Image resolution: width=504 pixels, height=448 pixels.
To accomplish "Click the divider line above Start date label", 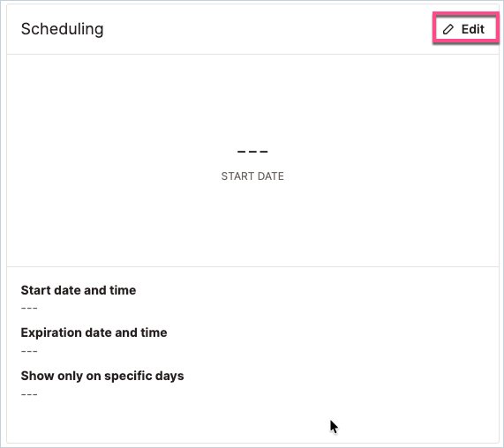I will tap(252, 266).
